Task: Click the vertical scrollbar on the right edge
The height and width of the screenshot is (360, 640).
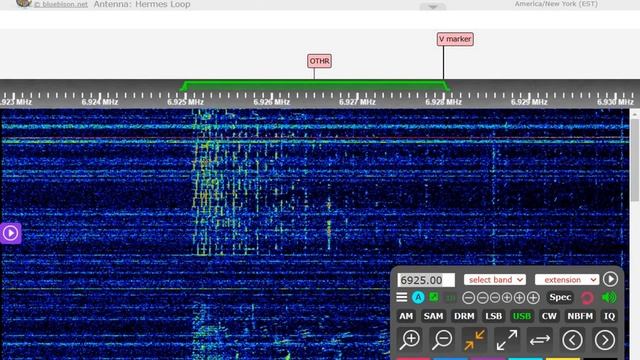Action: coord(635,160)
